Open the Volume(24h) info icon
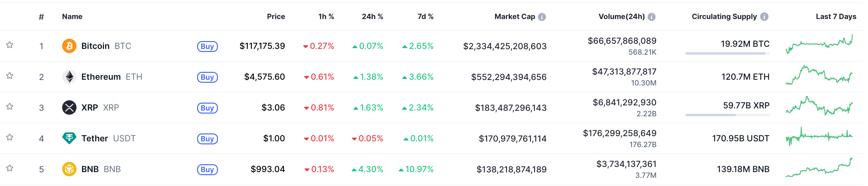The image size is (868, 186). coord(651,17)
